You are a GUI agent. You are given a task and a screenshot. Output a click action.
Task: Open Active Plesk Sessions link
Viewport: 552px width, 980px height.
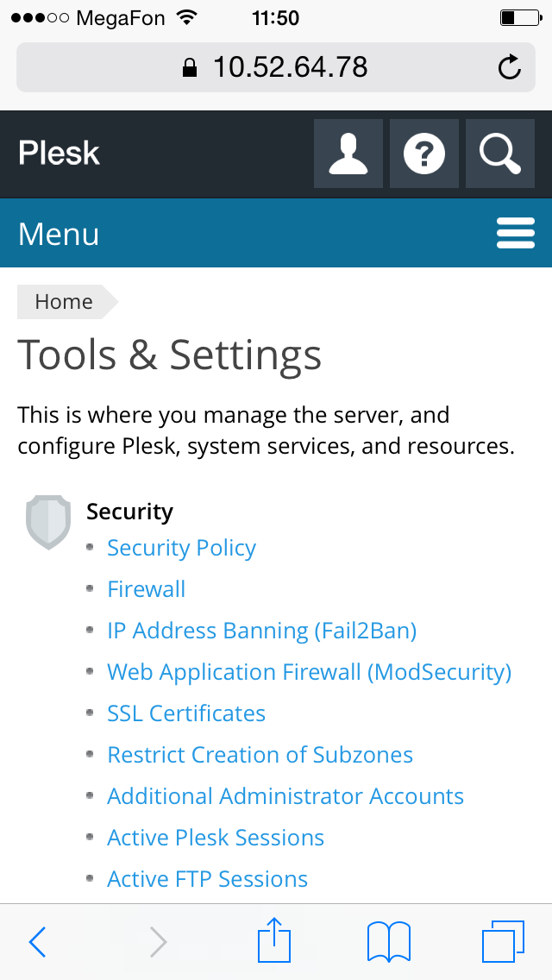(216, 838)
